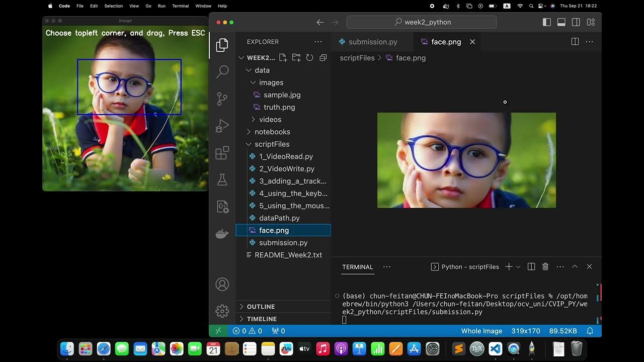Image resolution: width=644 pixels, height=362 pixels.
Task: Kill terminal with trash icon
Action: [x=545, y=266]
